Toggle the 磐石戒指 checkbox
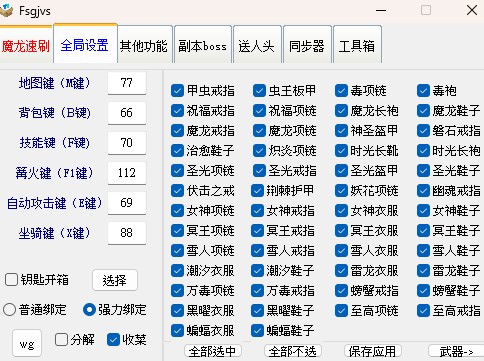 [x=423, y=131]
